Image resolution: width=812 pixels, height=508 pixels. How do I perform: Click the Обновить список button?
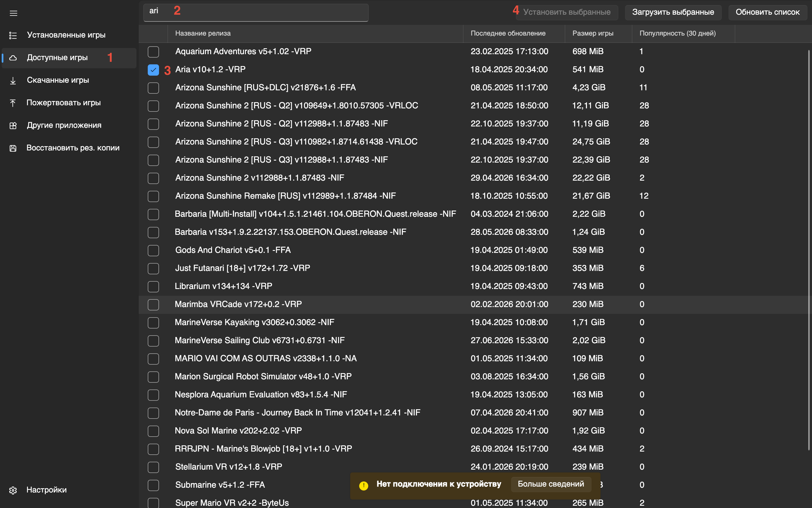coord(767,12)
